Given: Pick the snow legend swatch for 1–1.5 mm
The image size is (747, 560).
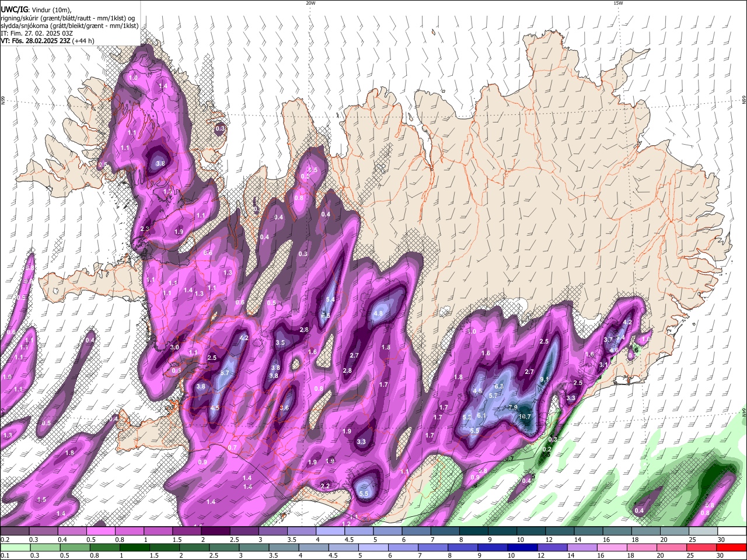Looking at the screenshot, I should point(158,531).
